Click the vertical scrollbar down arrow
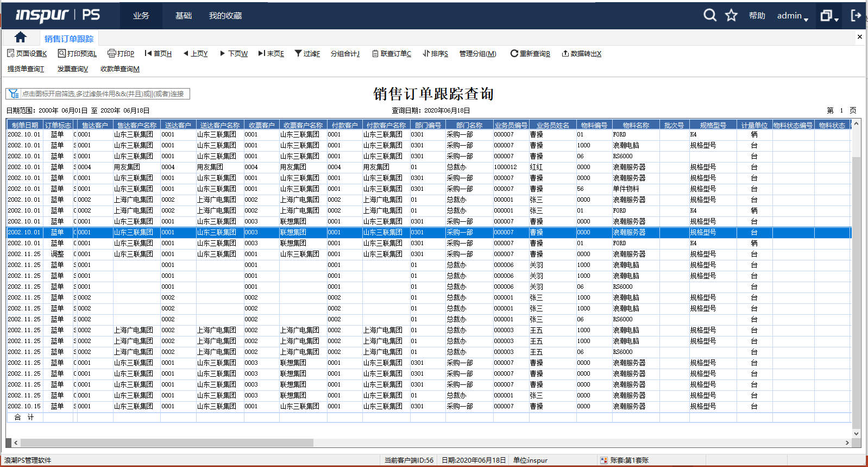Image resolution: width=868 pixels, height=467 pixels. click(856, 433)
